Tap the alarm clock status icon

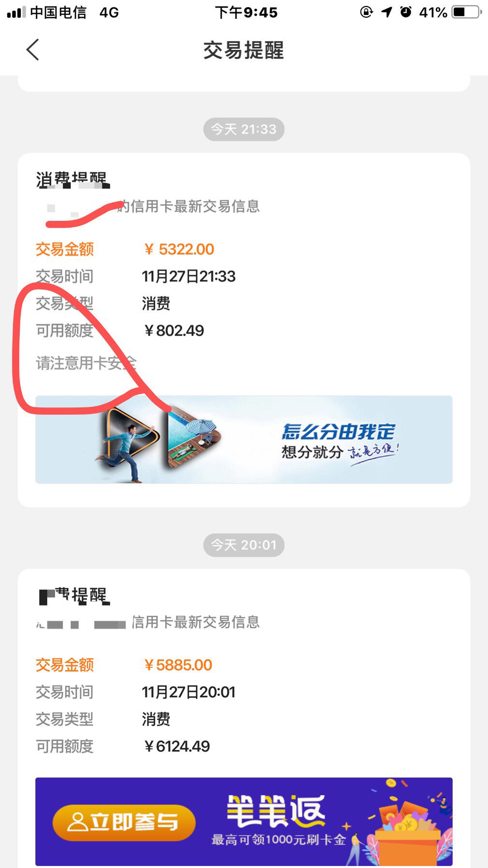pyautogui.click(x=406, y=12)
